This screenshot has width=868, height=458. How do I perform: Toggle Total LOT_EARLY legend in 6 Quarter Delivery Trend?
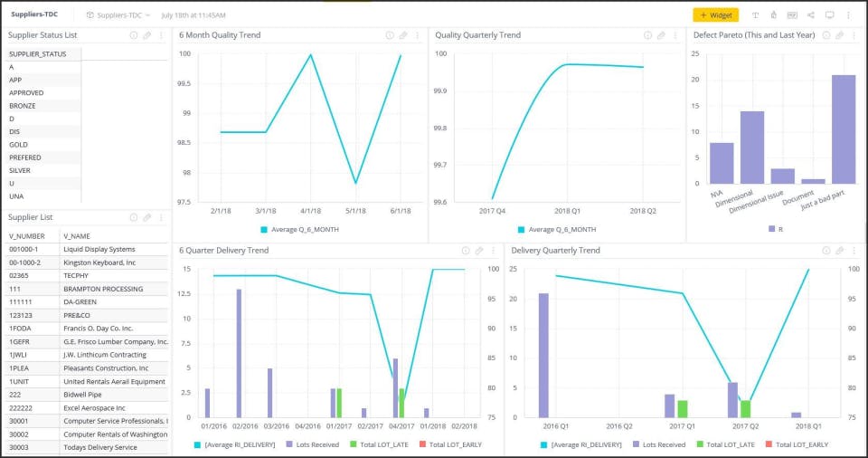[450, 444]
